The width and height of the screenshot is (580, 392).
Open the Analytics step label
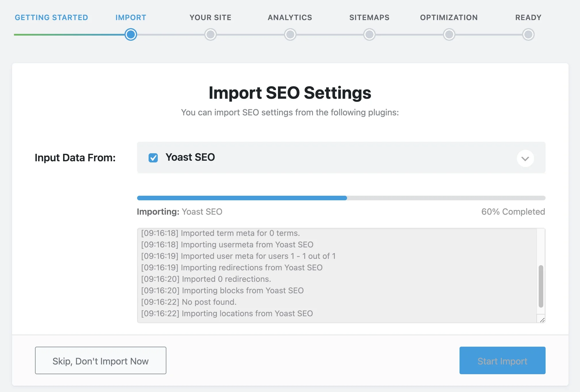coord(290,18)
